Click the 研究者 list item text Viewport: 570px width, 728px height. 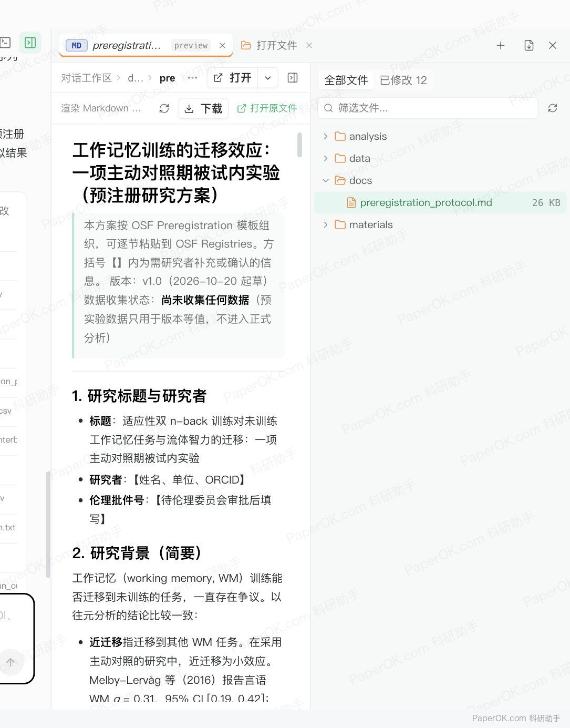(x=168, y=480)
